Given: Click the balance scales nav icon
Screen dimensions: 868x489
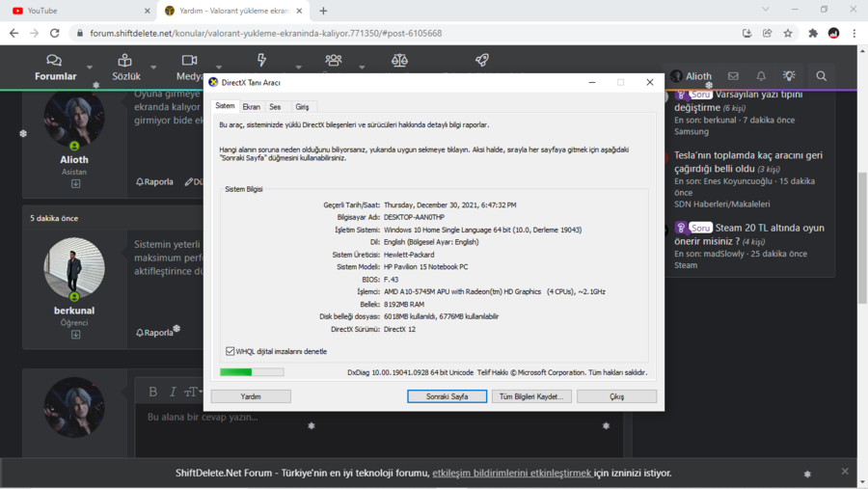Looking at the screenshot, I should [399, 60].
